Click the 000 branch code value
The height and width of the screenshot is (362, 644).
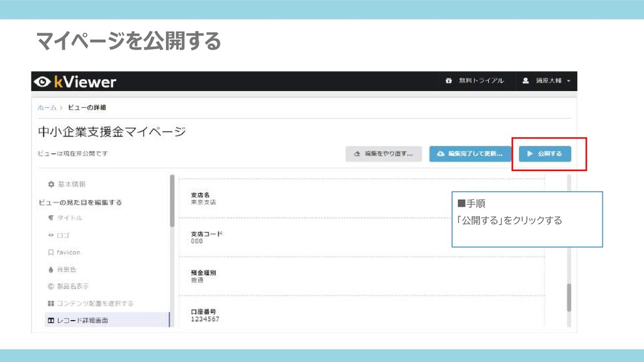197,241
